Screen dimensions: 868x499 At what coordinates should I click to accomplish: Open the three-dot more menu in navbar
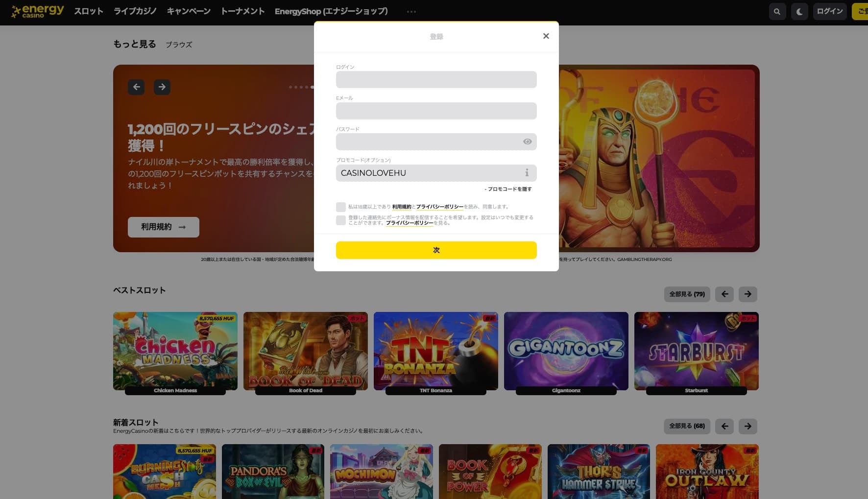(411, 11)
